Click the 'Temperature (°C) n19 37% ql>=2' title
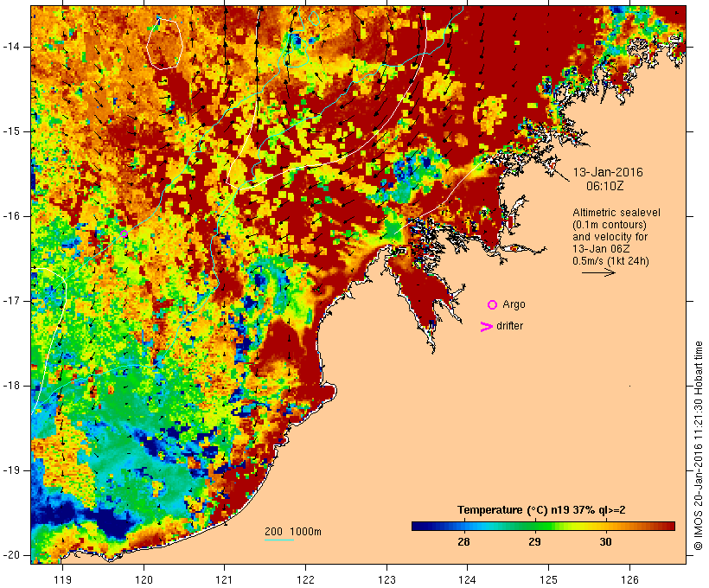This screenshot has width=709, height=588. click(541, 510)
